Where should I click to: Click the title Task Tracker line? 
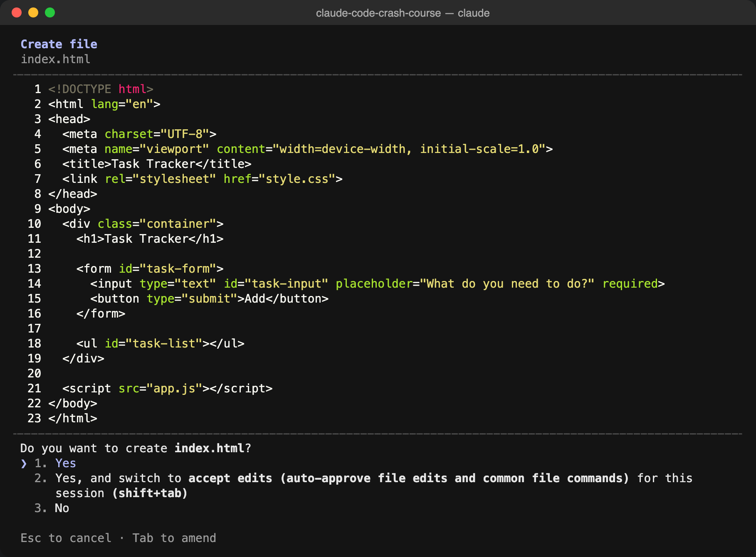click(x=157, y=164)
